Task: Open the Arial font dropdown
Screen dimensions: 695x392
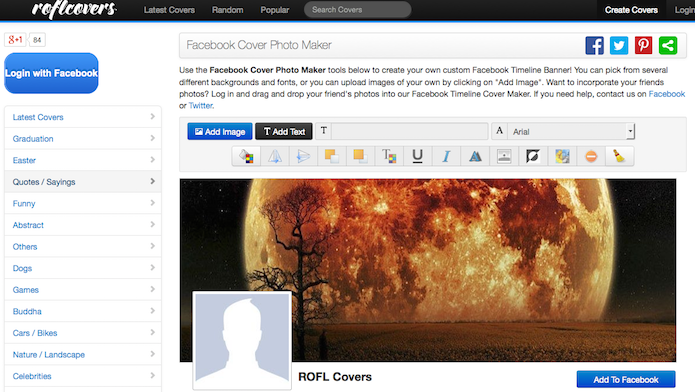Action: click(571, 131)
